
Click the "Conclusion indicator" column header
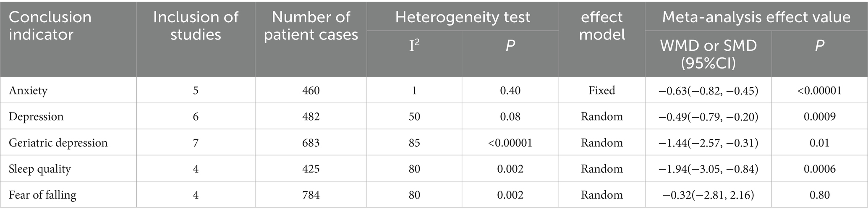[x=50, y=25]
